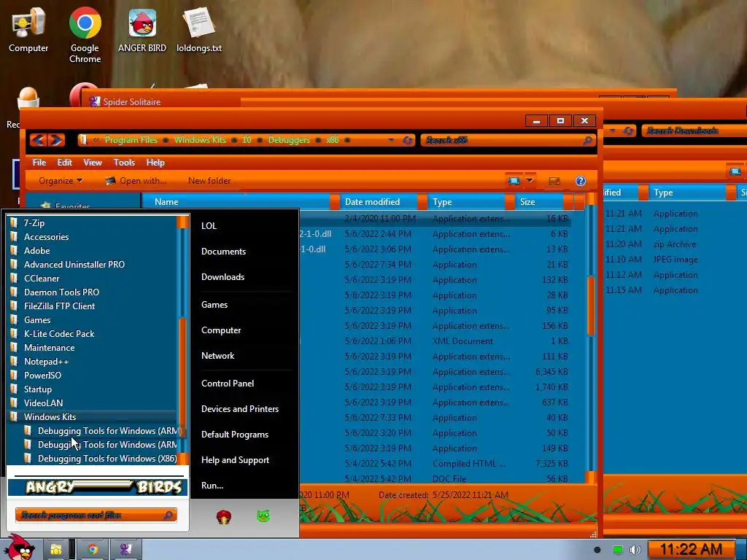Go forward with the Explorer forward arrow
The image size is (747, 560).
tap(55, 140)
